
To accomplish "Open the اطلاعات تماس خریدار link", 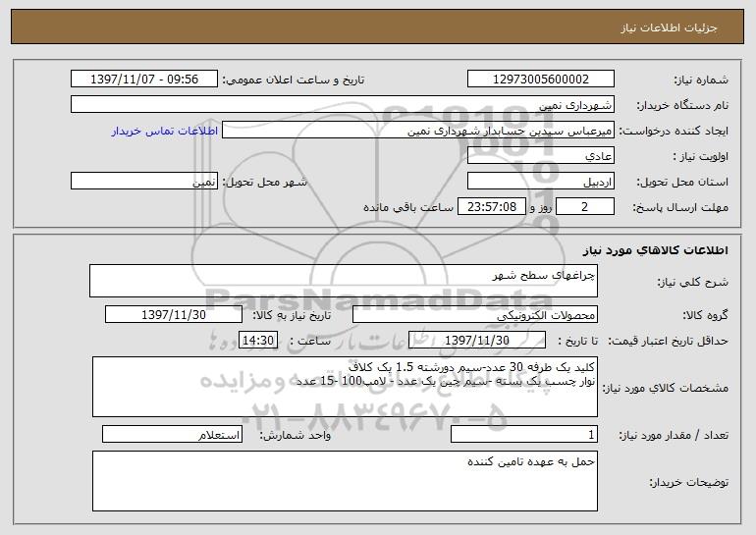I will tap(165, 132).
